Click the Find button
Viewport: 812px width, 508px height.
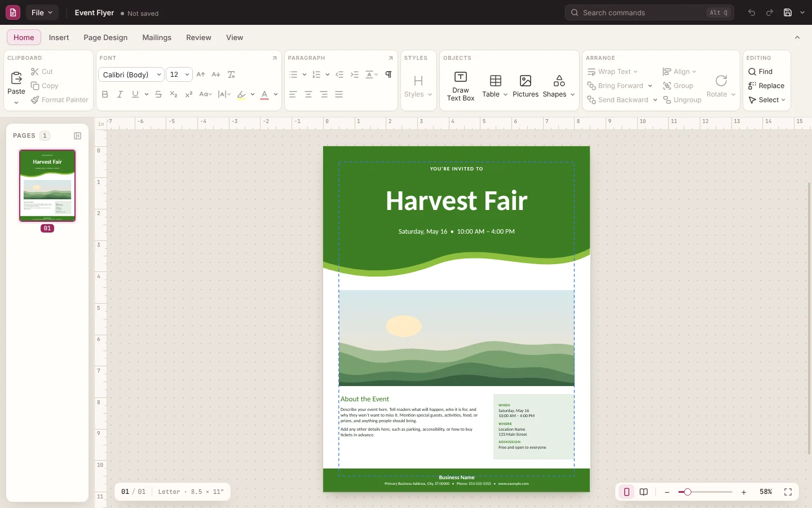click(760, 72)
